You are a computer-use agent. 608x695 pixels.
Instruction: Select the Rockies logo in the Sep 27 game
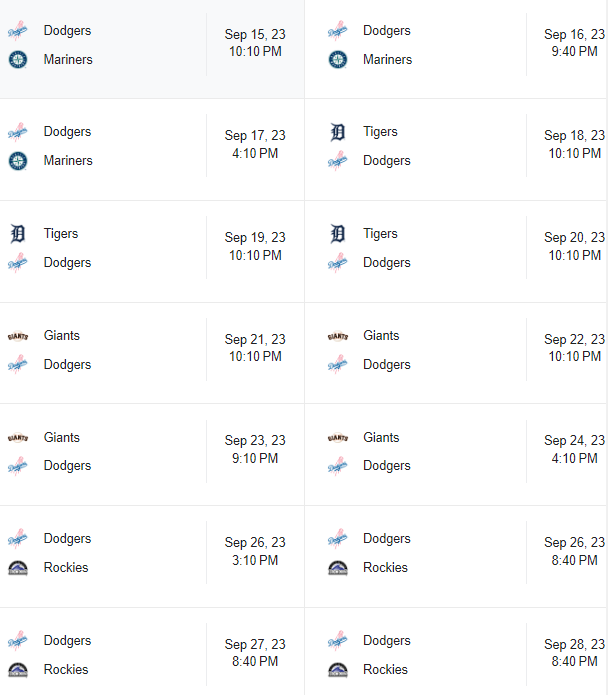[18, 670]
